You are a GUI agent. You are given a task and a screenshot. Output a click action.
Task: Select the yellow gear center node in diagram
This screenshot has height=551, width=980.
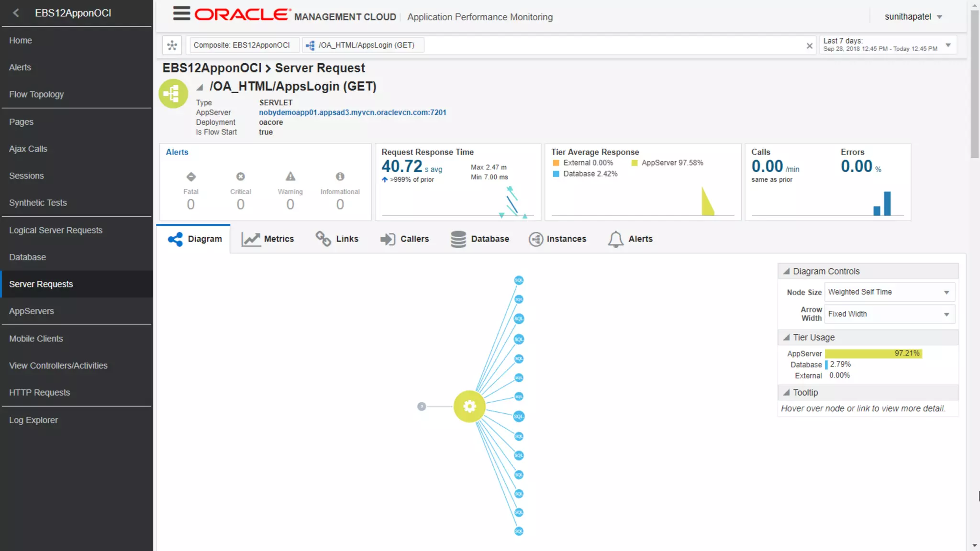pyautogui.click(x=469, y=407)
